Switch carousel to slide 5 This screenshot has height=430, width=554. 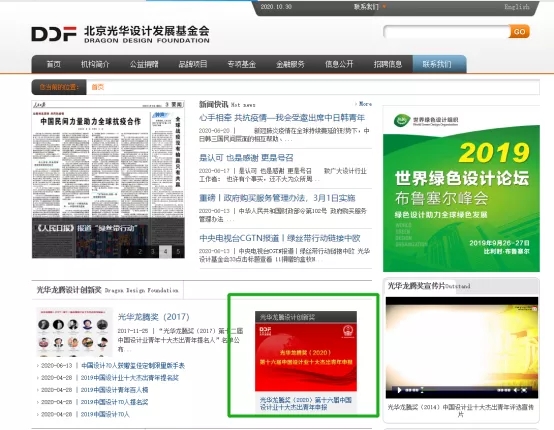[x=178, y=252]
